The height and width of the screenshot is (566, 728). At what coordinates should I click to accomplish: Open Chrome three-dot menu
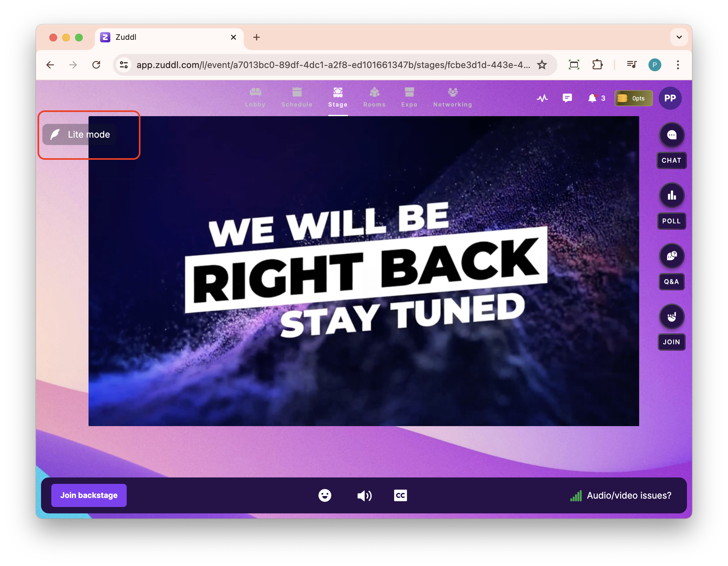point(678,65)
